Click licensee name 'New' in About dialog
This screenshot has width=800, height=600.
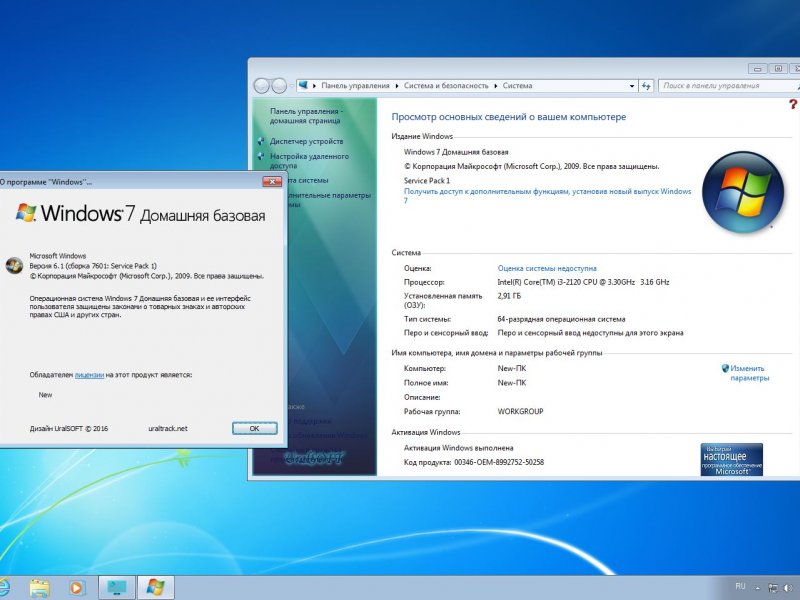(x=45, y=395)
